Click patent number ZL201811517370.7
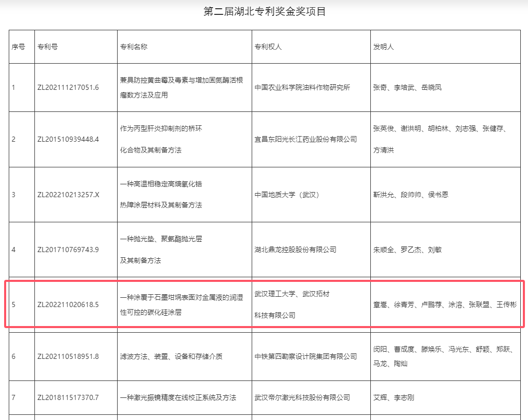528x420 pixels. tap(68, 397)
